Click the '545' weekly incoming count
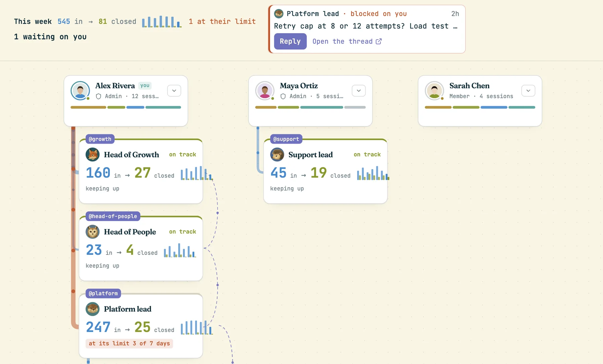 pos(64,21)
